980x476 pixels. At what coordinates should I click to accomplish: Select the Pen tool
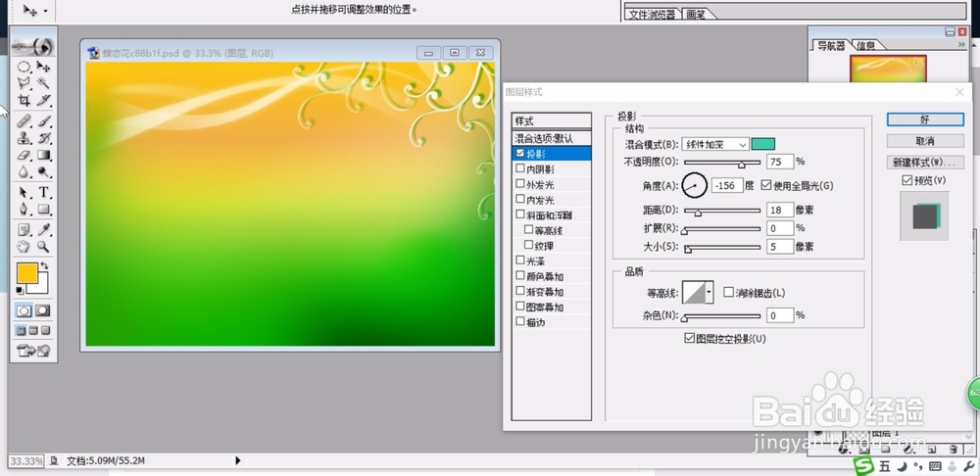tap(24, 209)
